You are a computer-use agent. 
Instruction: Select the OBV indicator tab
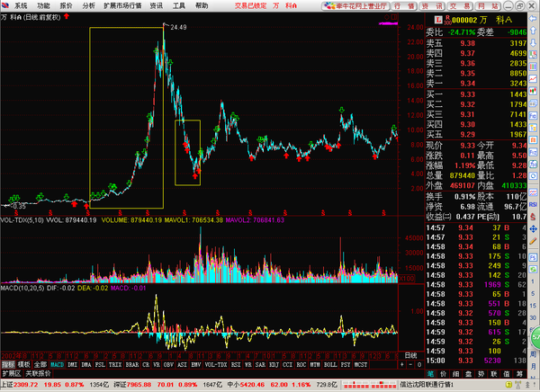pyautogui.click(x=168, y=364)
